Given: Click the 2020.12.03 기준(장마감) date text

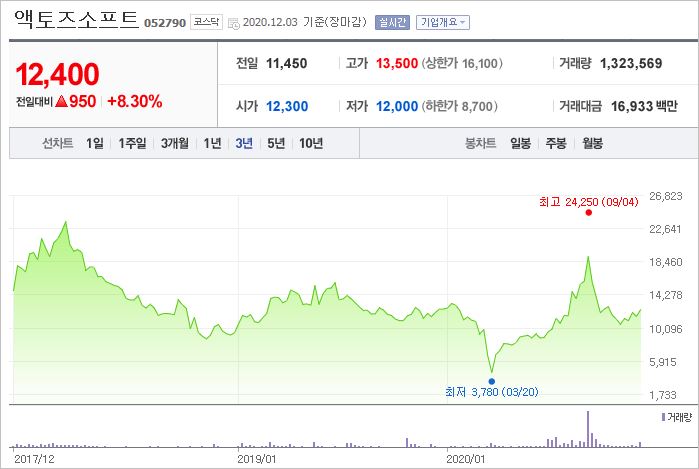Looking at the screenshot, I should (304, 22).
